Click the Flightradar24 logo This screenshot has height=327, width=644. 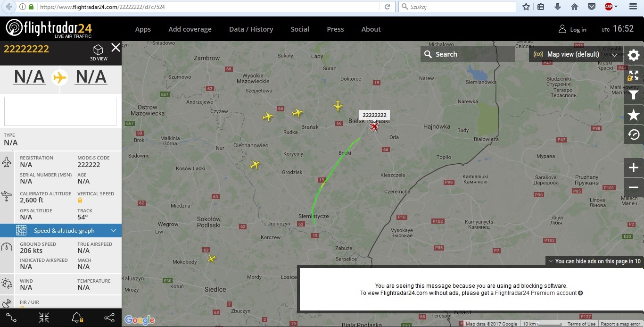pos(49,28)
